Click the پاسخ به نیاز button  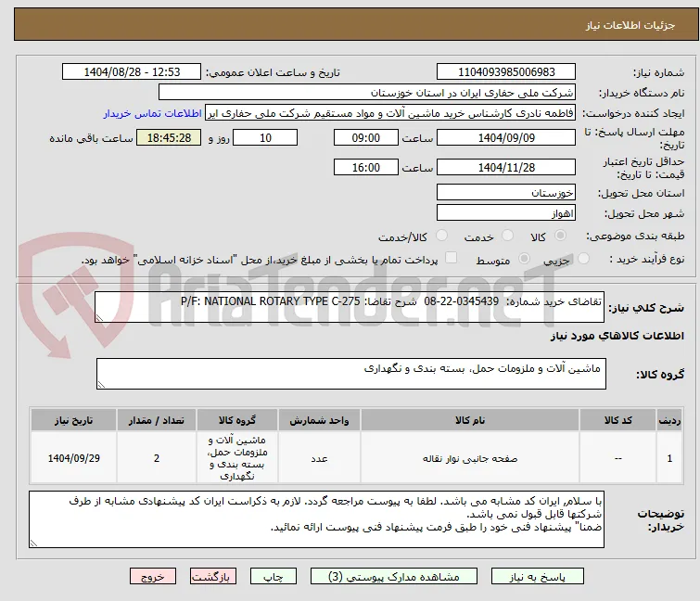tap(538, 577)
